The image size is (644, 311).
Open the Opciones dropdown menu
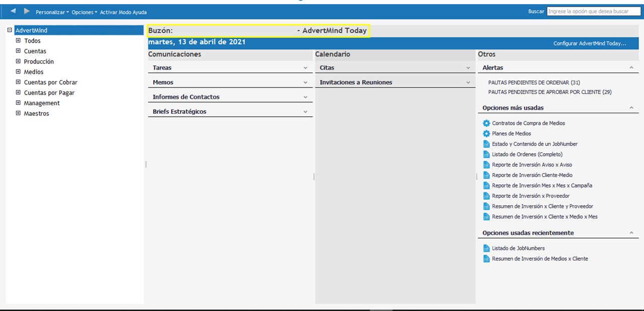pyautogui.click(x=84, y=12)
